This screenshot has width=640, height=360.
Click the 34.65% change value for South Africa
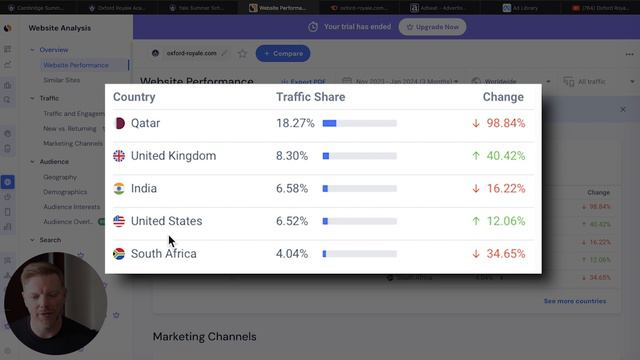pos(506,254)
